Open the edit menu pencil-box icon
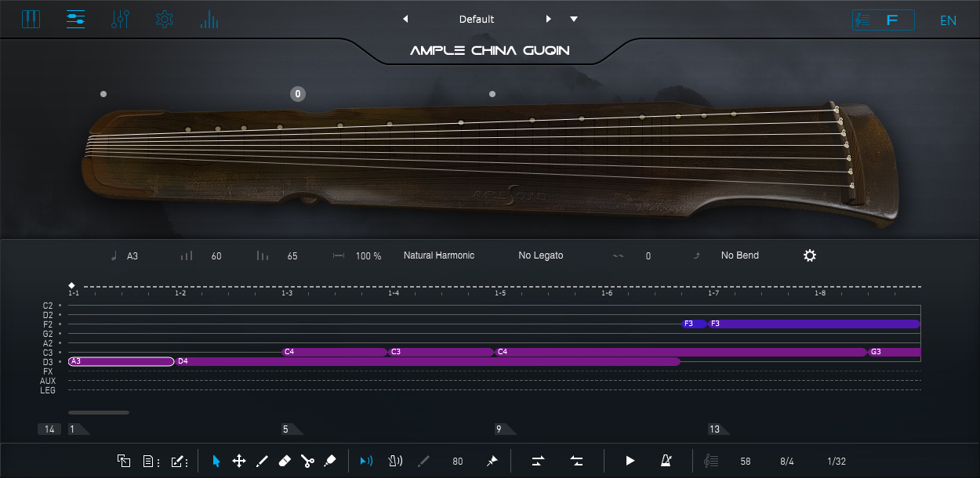The height and width of the screenshot is (478, 980). [x=179, y=462]
